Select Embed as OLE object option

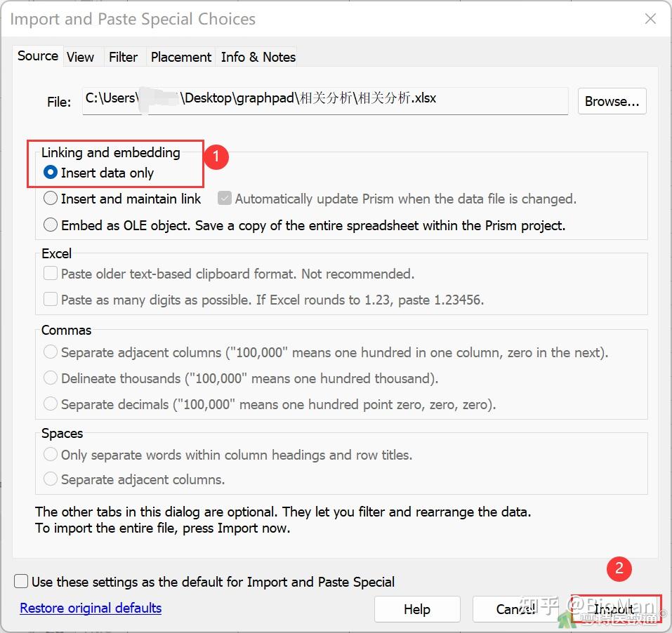point(51,225)
